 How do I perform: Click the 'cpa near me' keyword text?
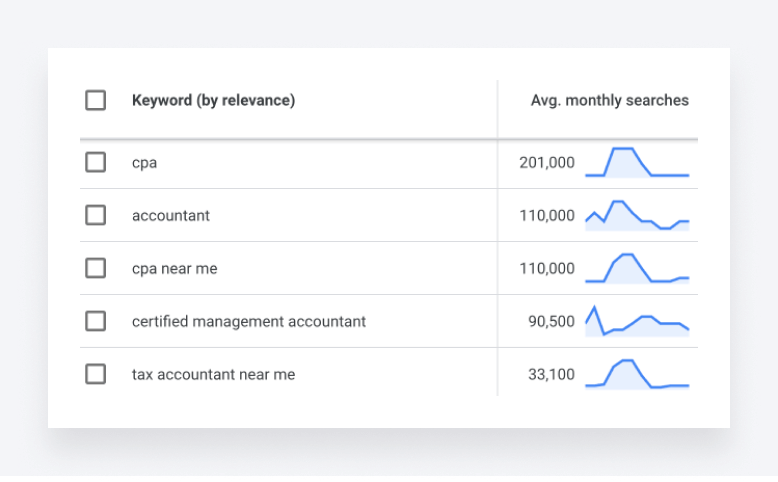pyautogui.click(x=174, y=269)
